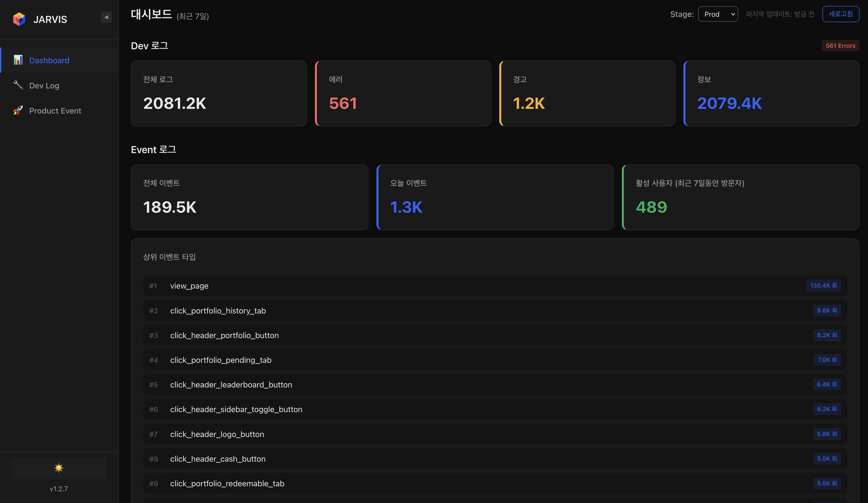Open the Product Event menu item

pos(55,111)
